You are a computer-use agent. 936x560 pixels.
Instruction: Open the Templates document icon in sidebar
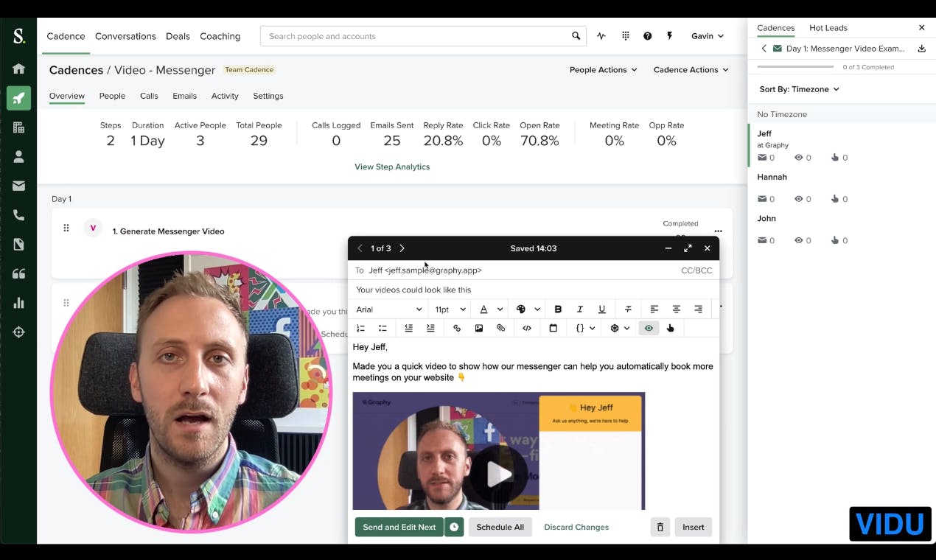coord(18,245)
